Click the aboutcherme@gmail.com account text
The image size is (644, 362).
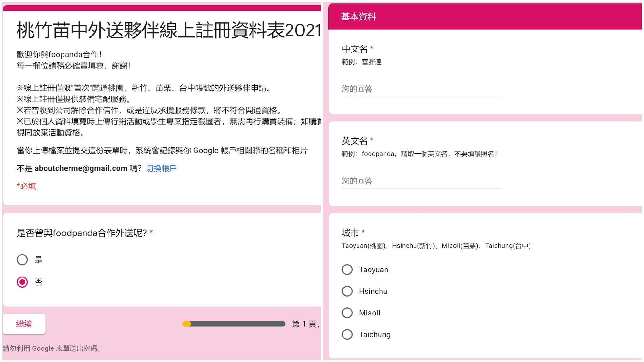pyautogui.click(x=81, y=168)
